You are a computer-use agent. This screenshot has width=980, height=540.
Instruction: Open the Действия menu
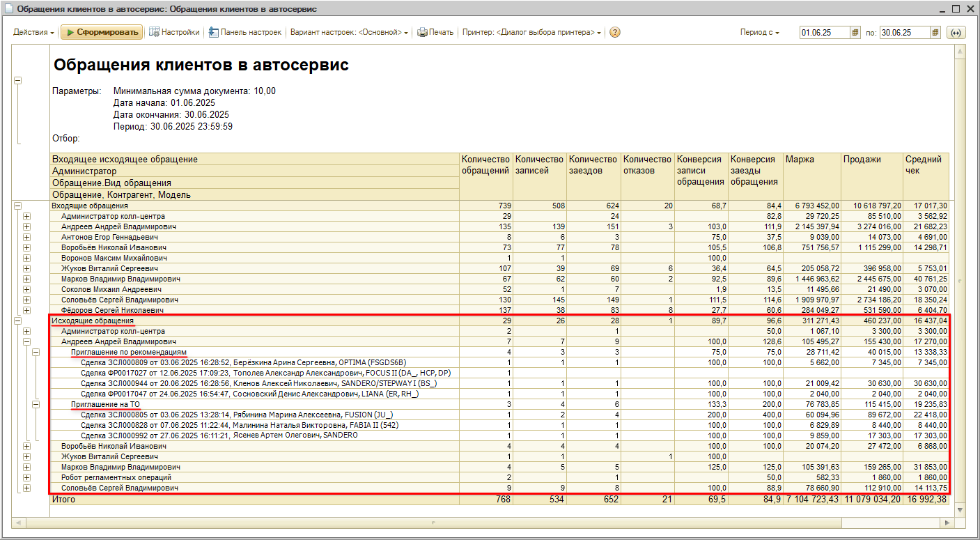[33, 33]
